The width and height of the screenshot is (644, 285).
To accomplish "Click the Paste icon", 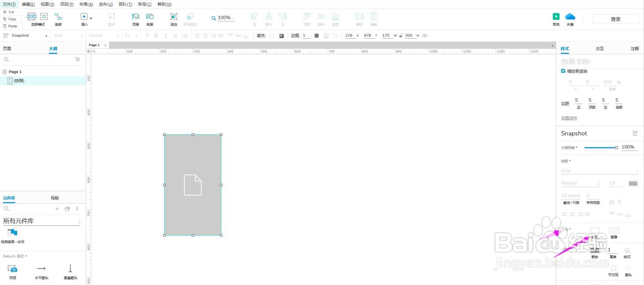I will pos(5,26).
